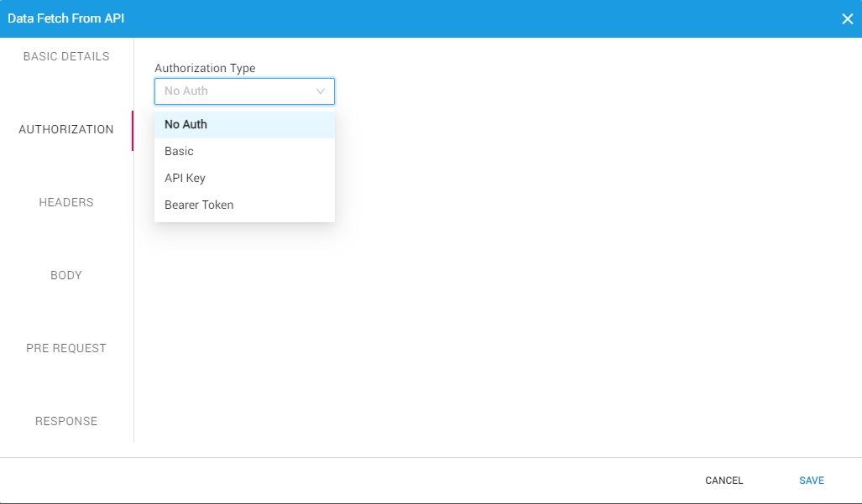The width and height of the screenshot is (862, 504).
Task: Click the Authorization Type field label
Action: [205, 69]
